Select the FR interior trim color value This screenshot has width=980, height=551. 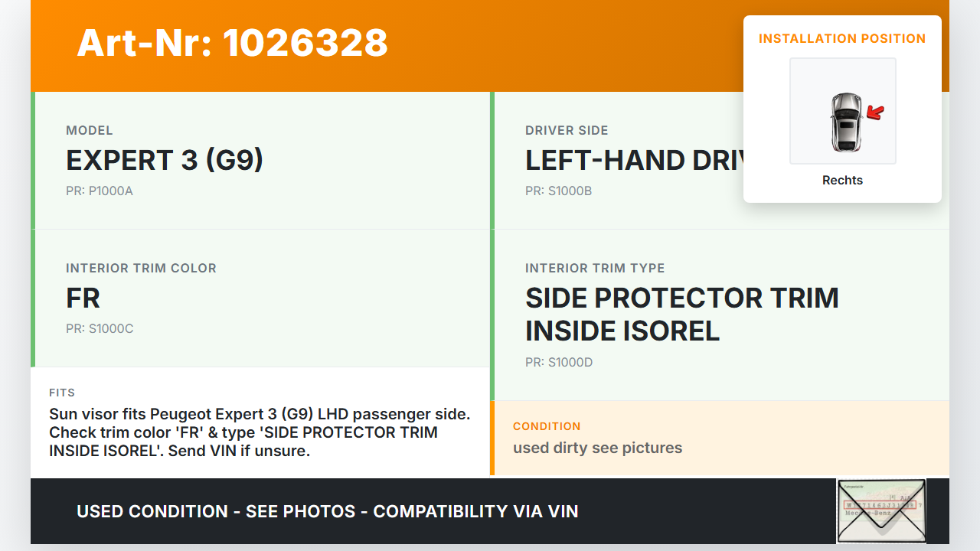(83, 298)
